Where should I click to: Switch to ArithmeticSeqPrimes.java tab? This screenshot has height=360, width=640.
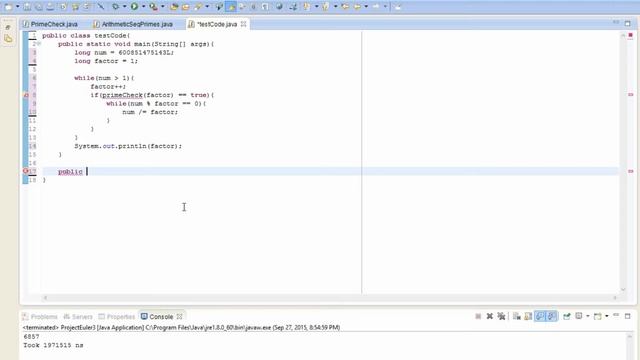[x=133, y=24]
